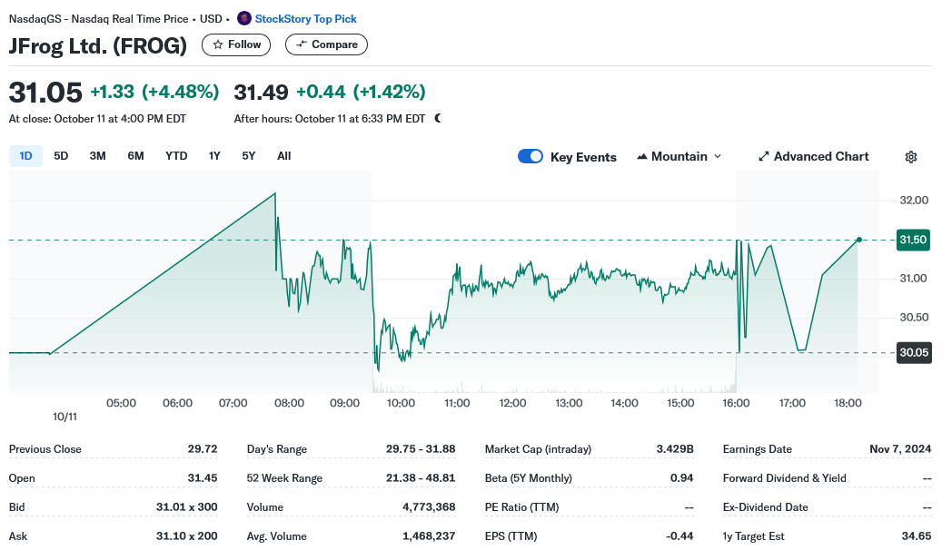Open the StockStory Top Pick link

click(305, 19)
